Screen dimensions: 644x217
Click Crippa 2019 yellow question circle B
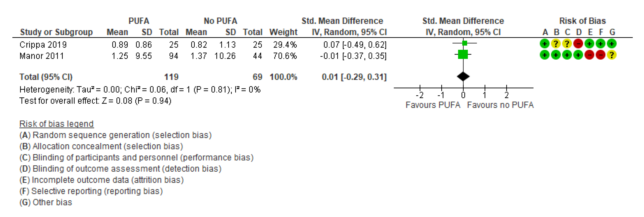point(556,44)
